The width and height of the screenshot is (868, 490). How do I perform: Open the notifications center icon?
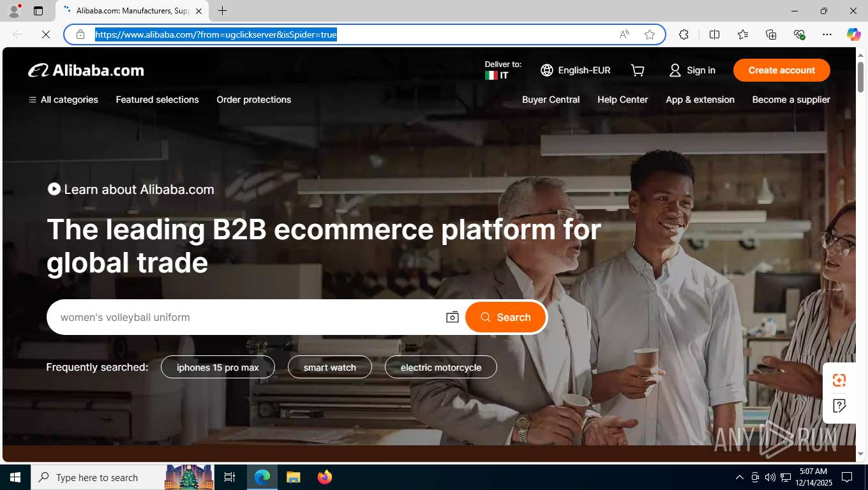coord(847,477)
